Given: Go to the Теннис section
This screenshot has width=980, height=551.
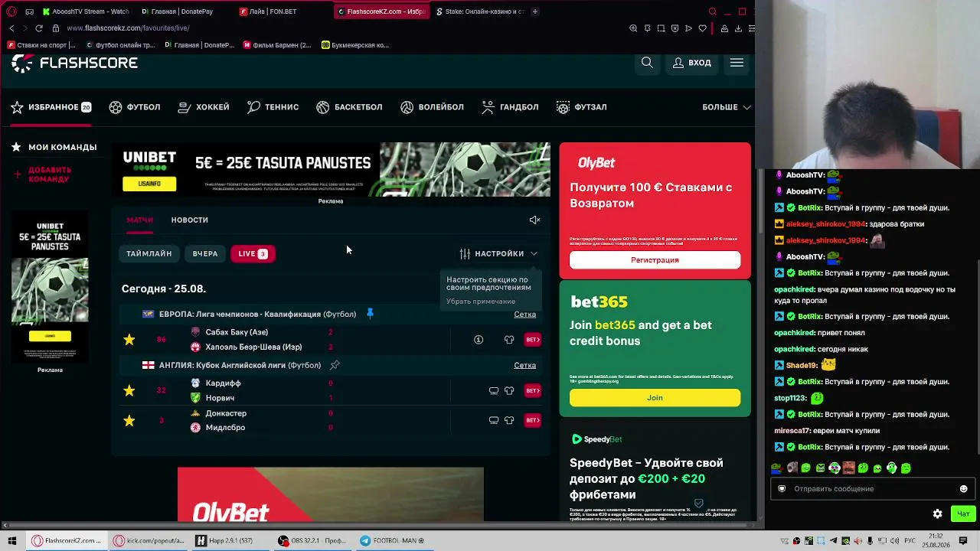Looking at the screenshot, I should (273, 107).
